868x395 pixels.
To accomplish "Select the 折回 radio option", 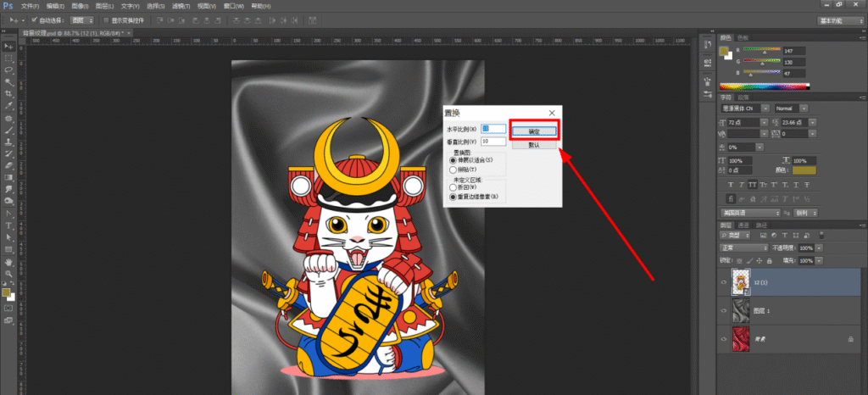I will tap(453, 187).
